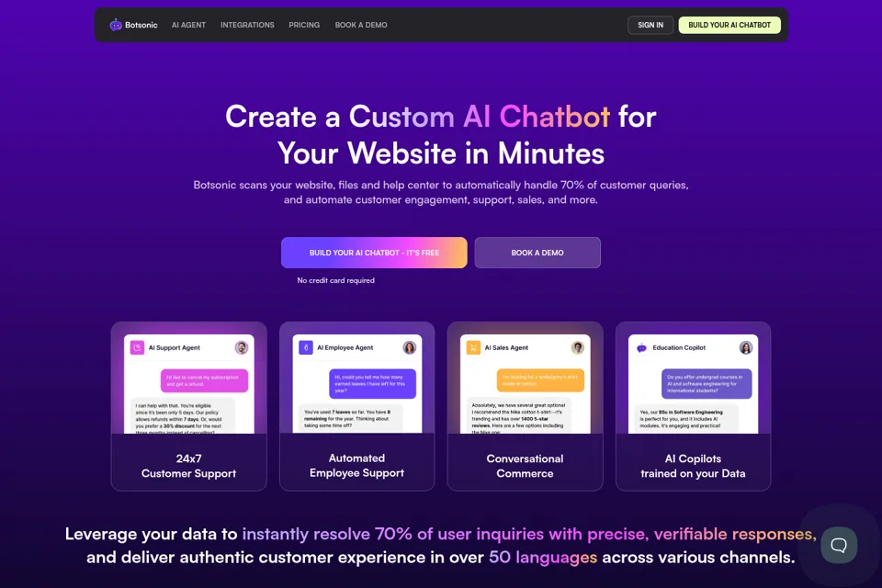Click the 'Your Website in Minutes' heading line
This screenshot has width=882, height=588.
click(441, 153)
